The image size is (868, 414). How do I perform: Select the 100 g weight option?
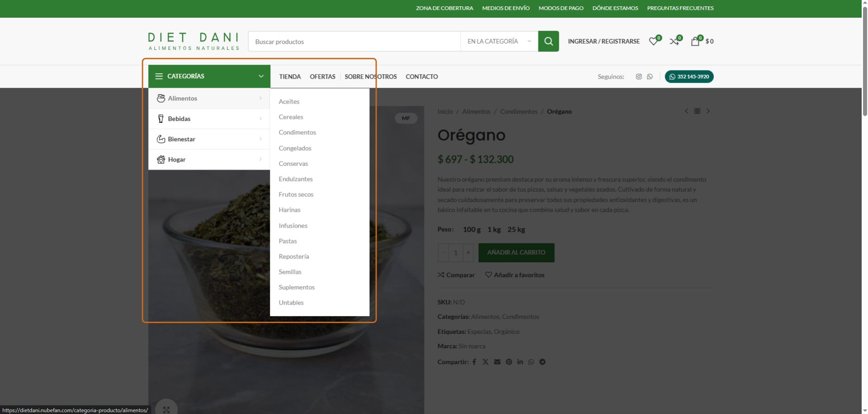(472, 229)
